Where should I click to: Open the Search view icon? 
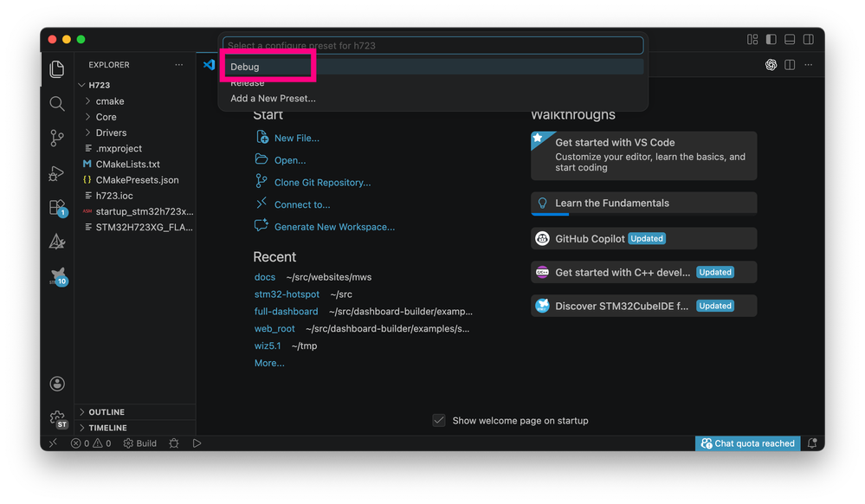point(57,103)
